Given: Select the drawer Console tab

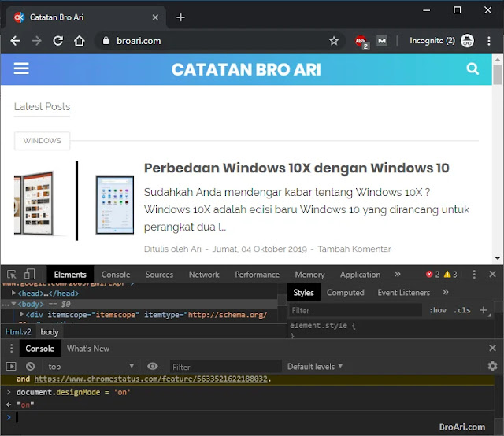Looking at the screenshot, I should pos(40,349).
